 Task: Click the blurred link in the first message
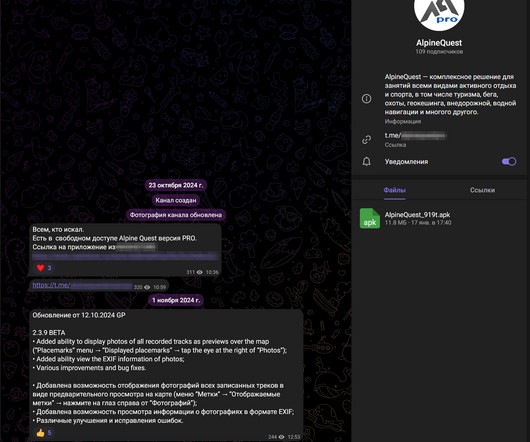(x=124, y=256)
